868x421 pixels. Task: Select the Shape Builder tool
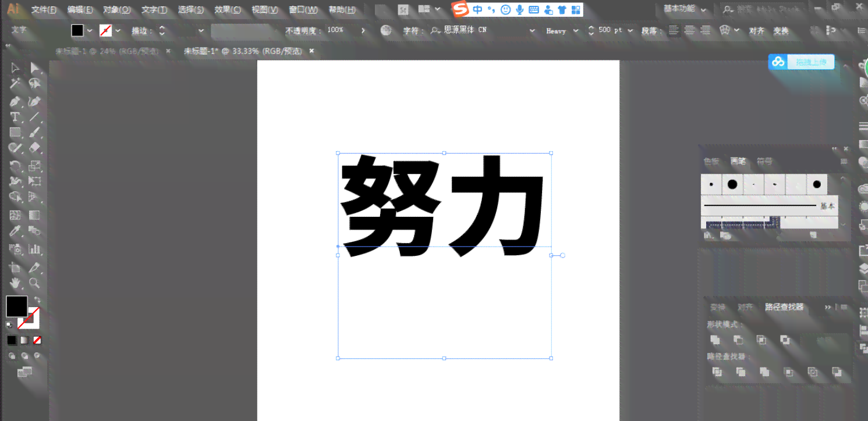[x=16, y=198]
